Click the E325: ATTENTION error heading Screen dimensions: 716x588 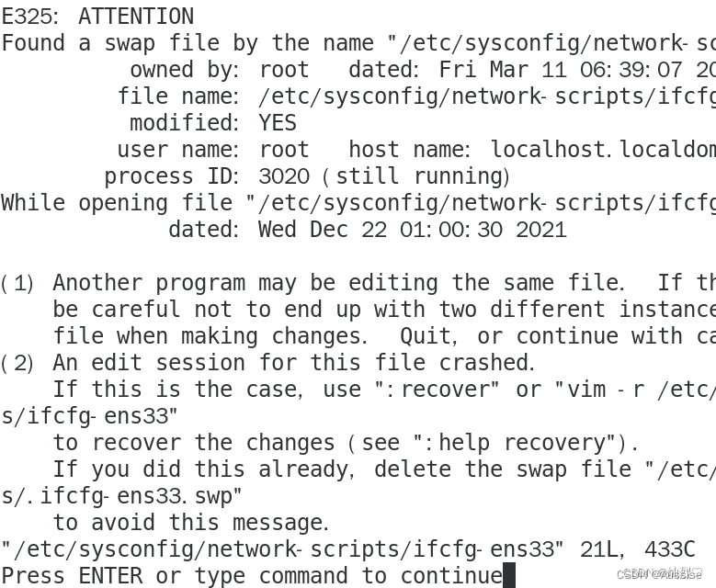(97, 17)
